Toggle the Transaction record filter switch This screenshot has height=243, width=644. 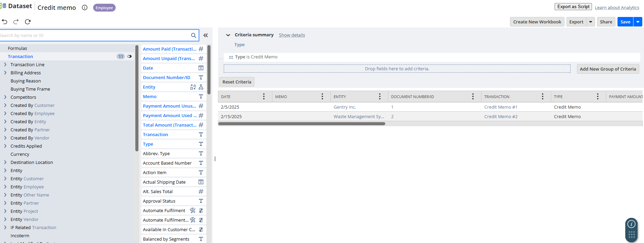click(130, 57)
